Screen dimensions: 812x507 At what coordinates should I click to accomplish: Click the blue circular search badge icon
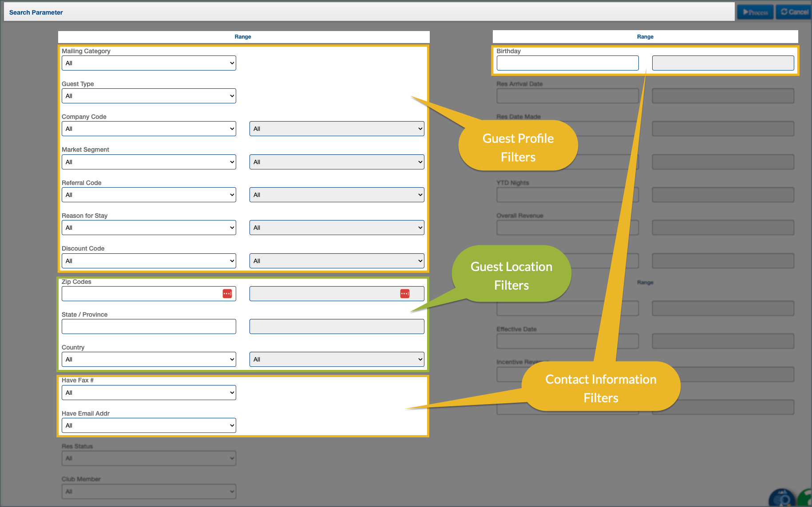pos(781,499)
